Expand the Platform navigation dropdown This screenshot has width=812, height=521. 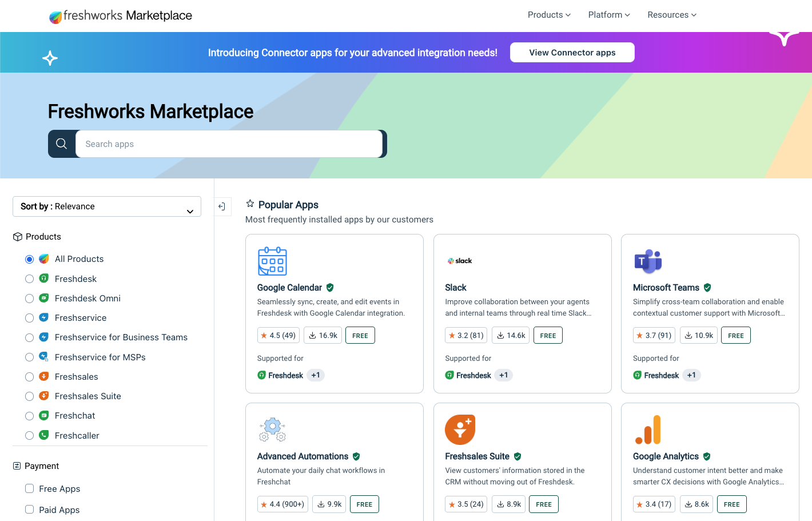click(608, 15)
